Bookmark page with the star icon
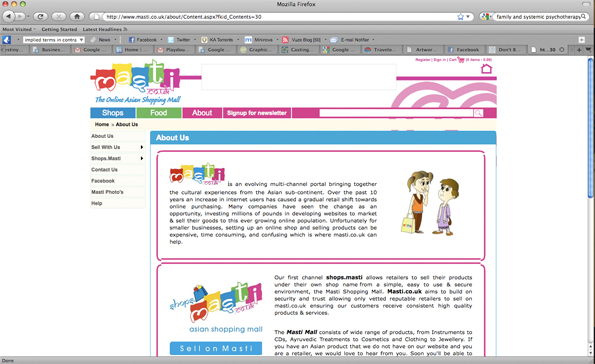The image size is (595, 364). click(460, 17)
